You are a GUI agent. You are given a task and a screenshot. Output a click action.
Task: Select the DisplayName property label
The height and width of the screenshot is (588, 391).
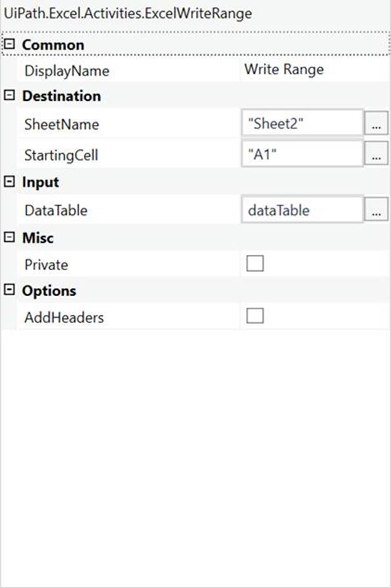coord(67,71)
